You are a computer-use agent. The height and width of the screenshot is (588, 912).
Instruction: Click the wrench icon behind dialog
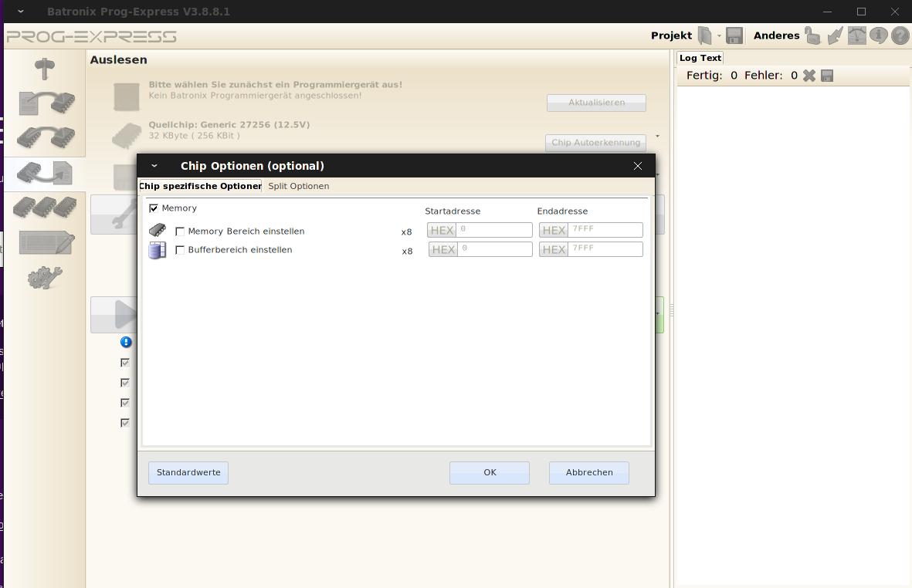[x=123, y=215]
